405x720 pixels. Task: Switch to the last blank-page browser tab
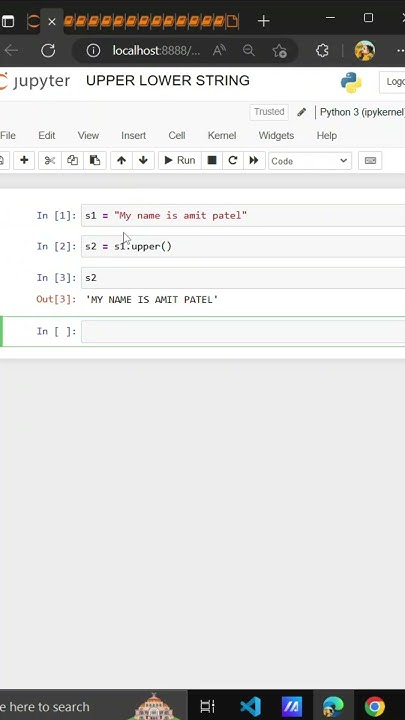pos(232,21)
